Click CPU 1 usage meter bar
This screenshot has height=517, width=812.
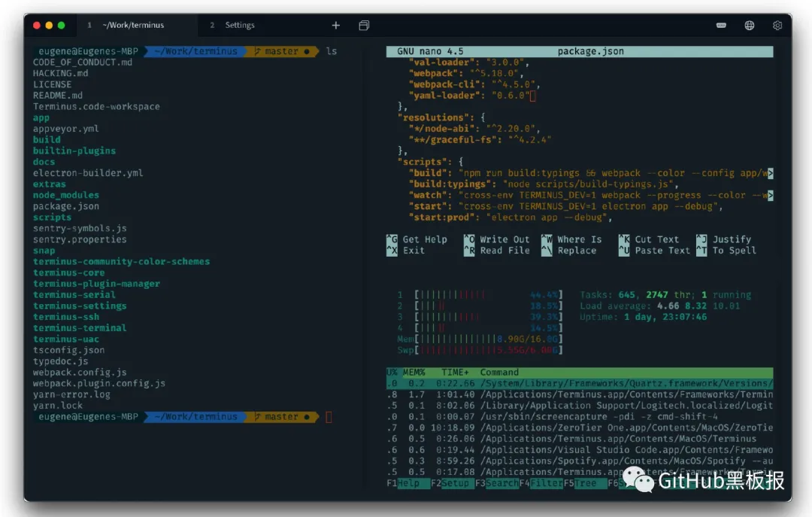click(x=489, y=295)
